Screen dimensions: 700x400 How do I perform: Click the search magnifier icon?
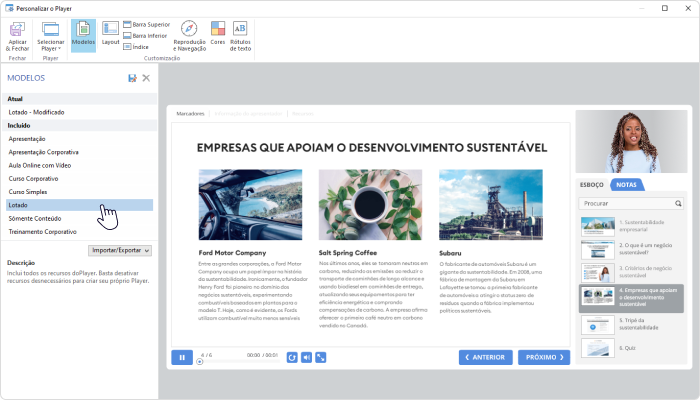[x=678, y=204]
